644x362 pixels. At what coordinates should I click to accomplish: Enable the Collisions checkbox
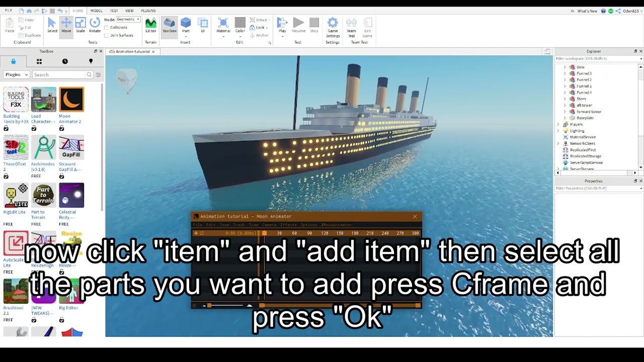point(106,28)
